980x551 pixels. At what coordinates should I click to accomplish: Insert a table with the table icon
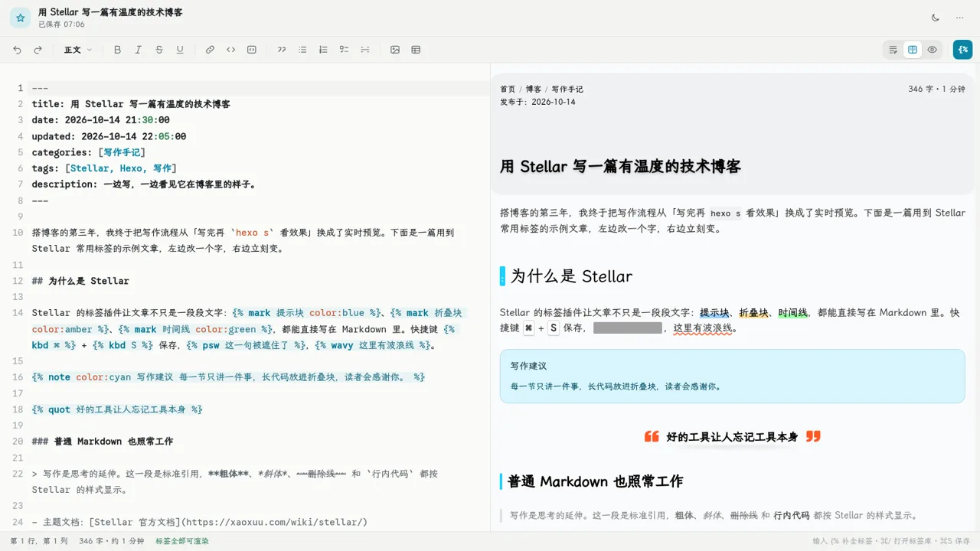pos(416,50)
